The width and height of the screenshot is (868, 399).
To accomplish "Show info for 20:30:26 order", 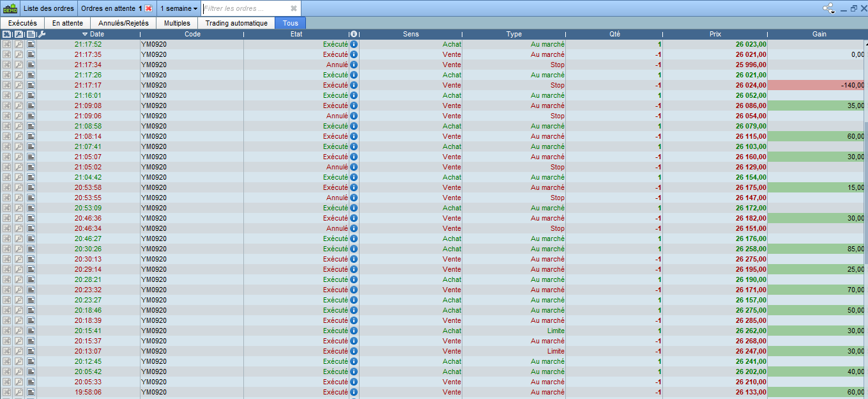I will point(354,249).
